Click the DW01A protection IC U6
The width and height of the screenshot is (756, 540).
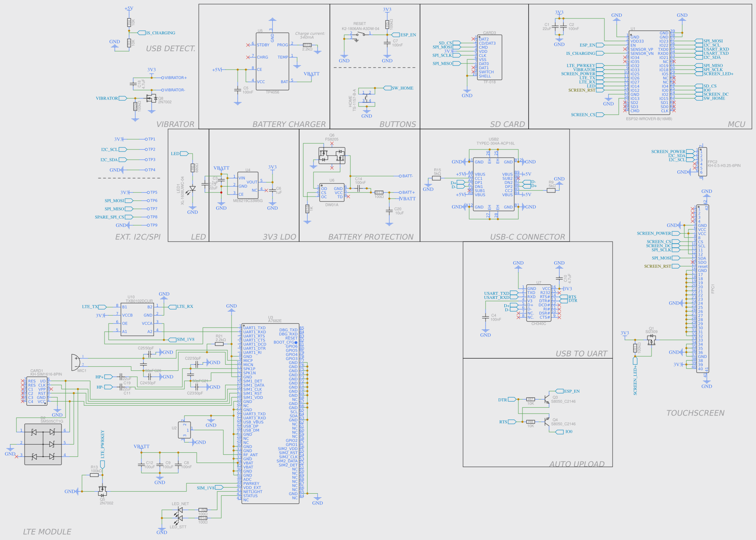[331, 193]
